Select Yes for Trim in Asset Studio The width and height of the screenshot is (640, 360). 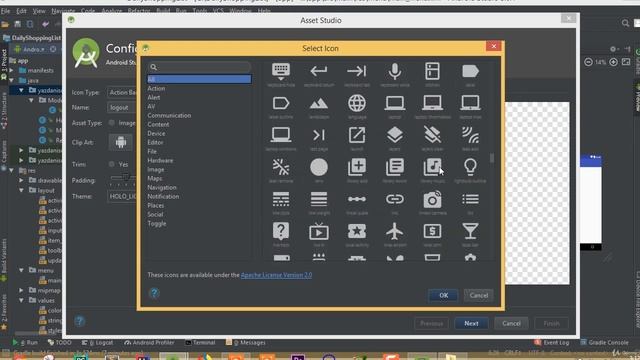coord(111,164)
